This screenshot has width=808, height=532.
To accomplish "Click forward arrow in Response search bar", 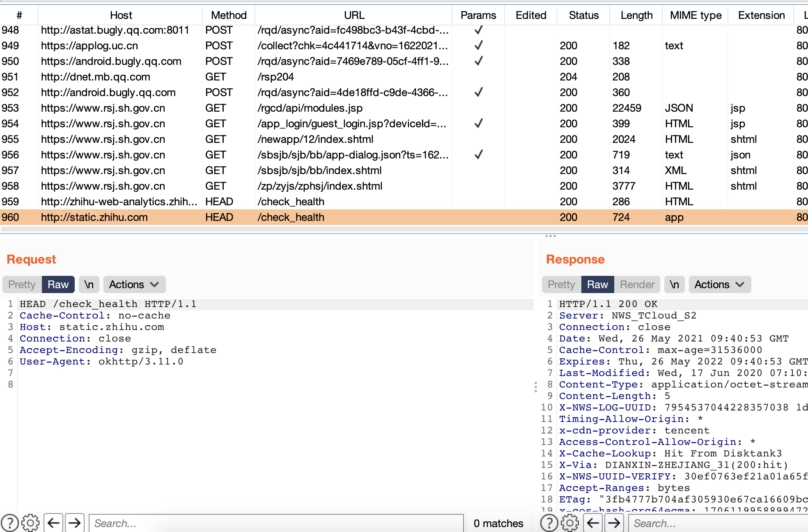I will coord(614,523).
